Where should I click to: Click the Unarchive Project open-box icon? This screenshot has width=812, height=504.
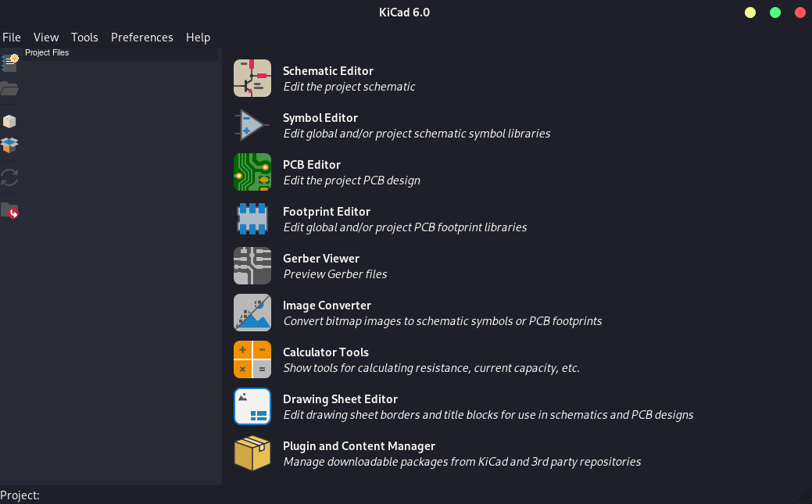[9, 145]
